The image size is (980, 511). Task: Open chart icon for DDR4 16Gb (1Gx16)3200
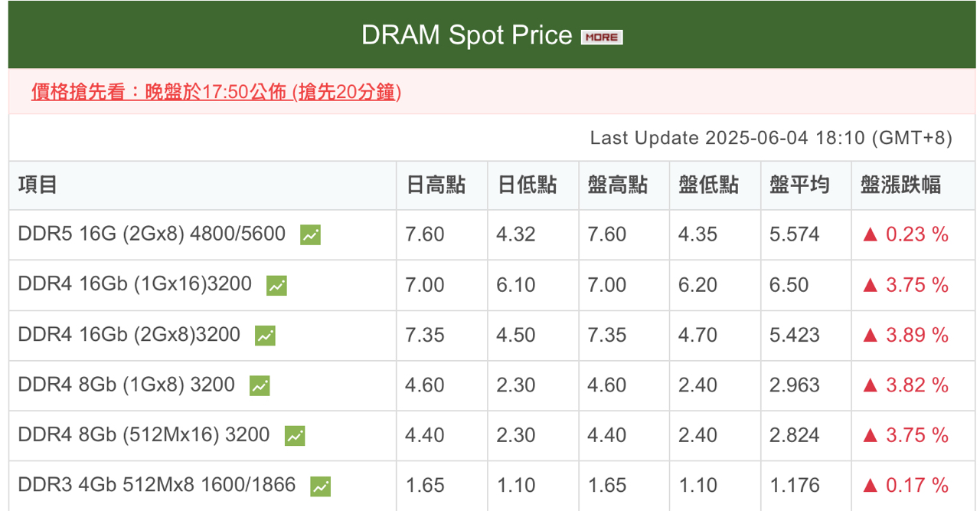coord(276,285)
